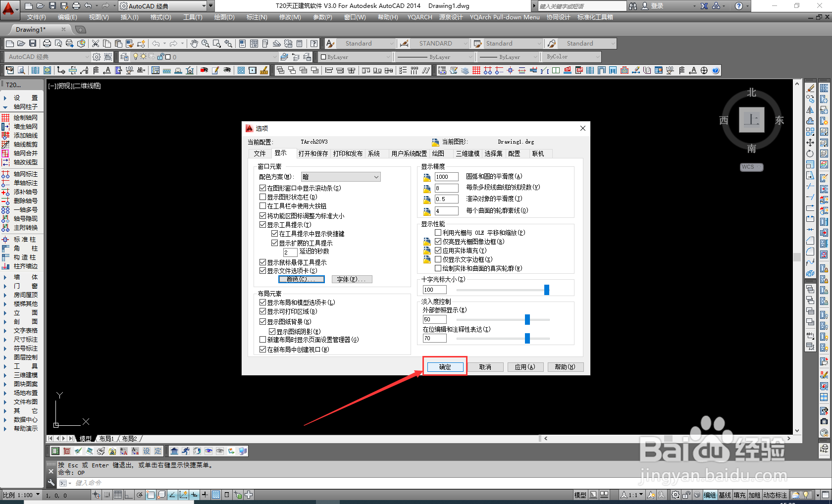This screenshot has width=832, height=504.
Task: Click the 应用(A) button
Action: (x=525, y=367)
